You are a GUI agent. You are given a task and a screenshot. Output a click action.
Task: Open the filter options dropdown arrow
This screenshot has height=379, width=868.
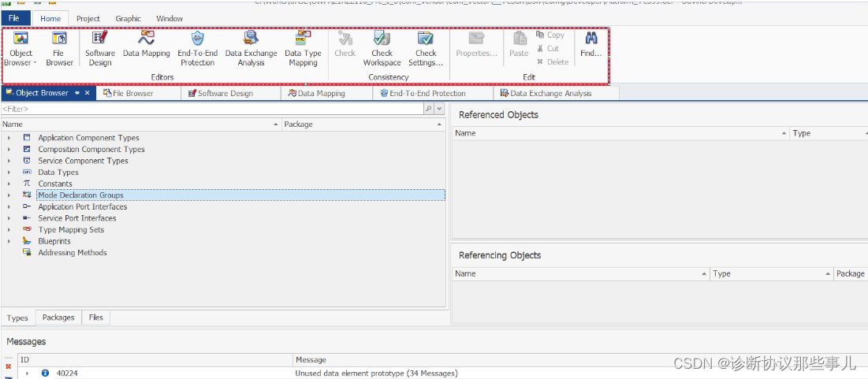coord(440,109)
